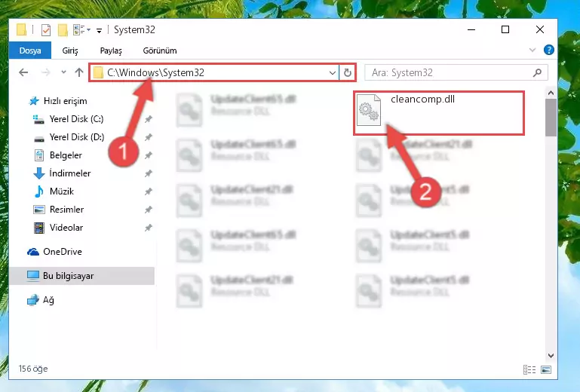Click the pin icon next to İndirmeler

[149, 173]
